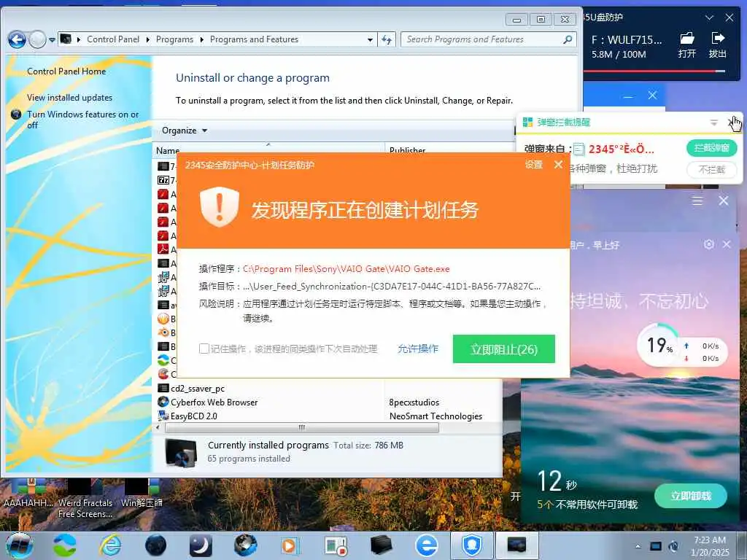
Task: Open the orange media player taskbar icon
Action: 289,545
